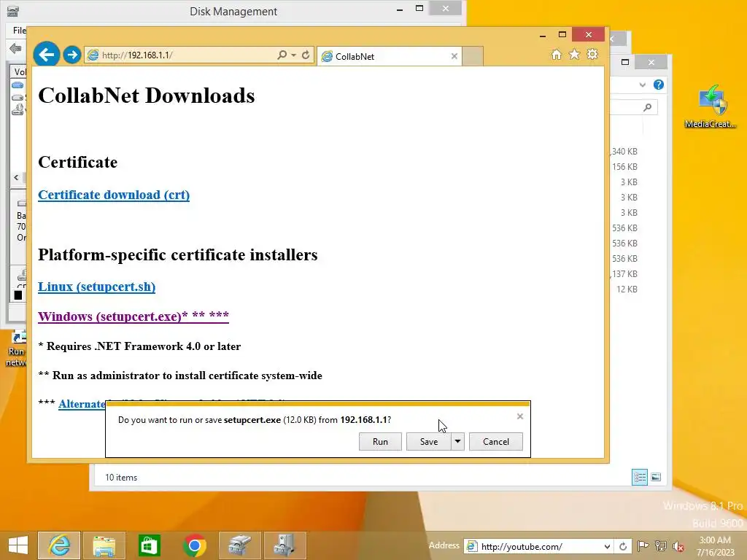Expand address bar autocomplete dropdown arrow
Viewport: 747px width, 560px height.
pos(293,55)
